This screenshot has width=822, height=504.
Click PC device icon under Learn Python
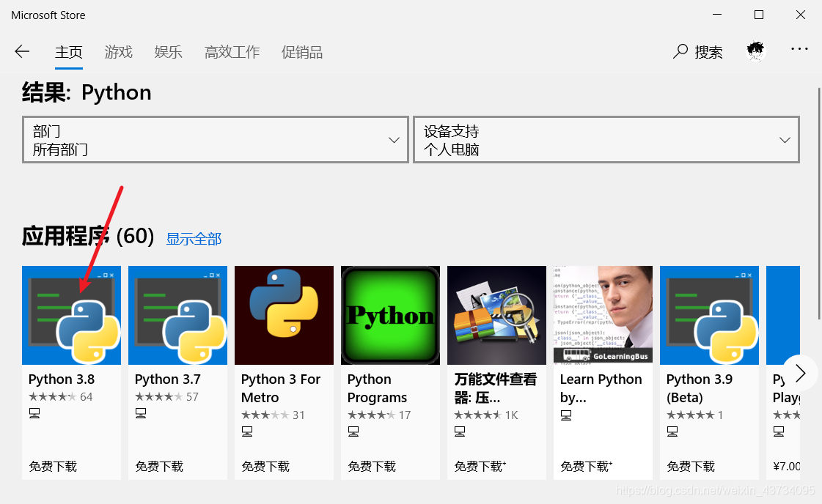click(x=566, y=415)
